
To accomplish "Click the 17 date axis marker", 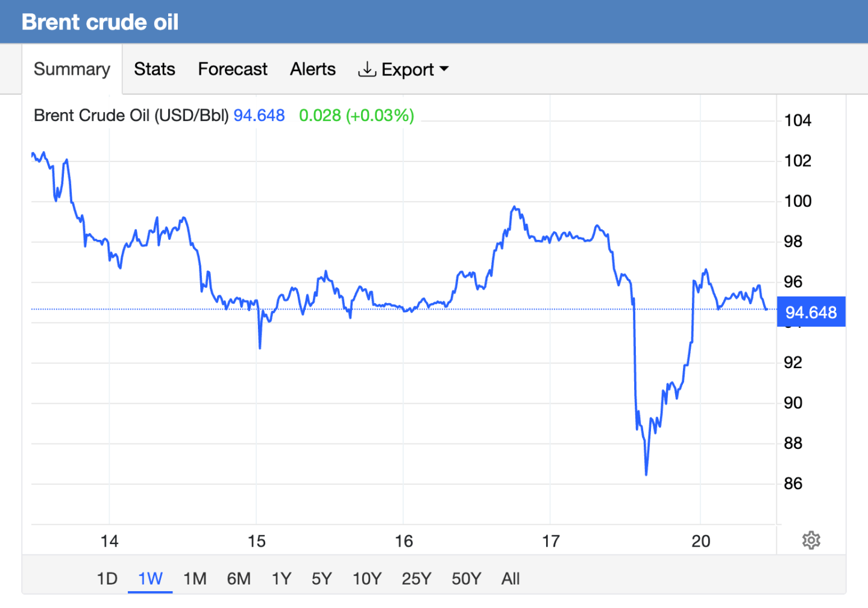I will pos(550,541).
